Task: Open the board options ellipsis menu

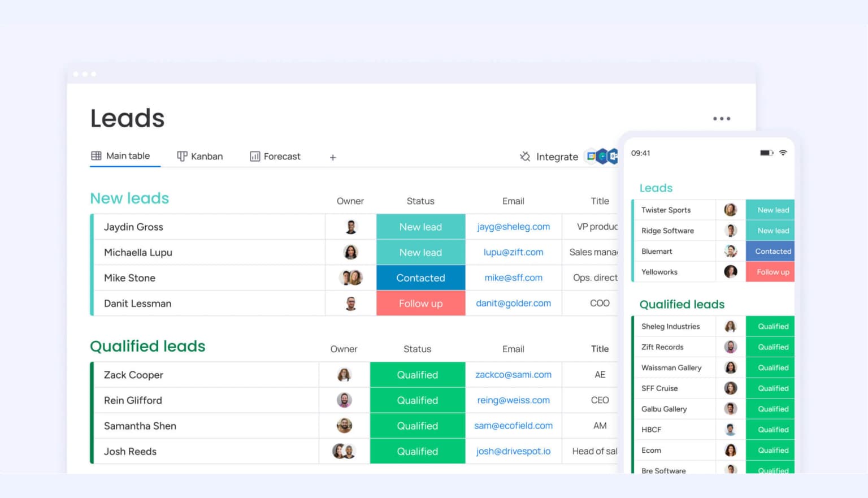Action: [x=722, y=118]
